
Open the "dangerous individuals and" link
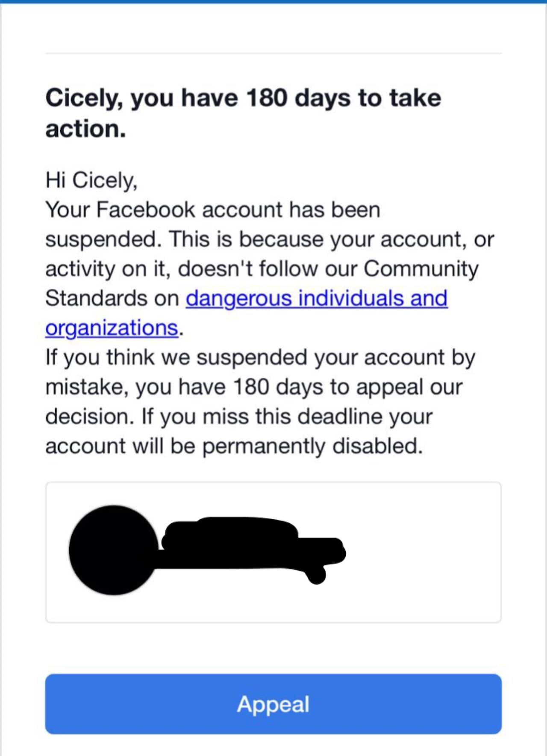pyautogui.click(x=316, y=298)
